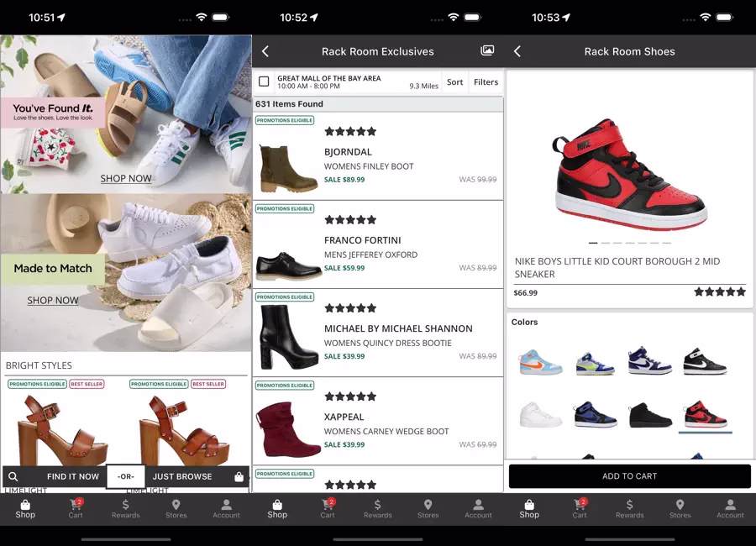Screen dimensions: 756x546
Task: Open Bjorndal Womens Finley Boot item
Action: point(378,155)
